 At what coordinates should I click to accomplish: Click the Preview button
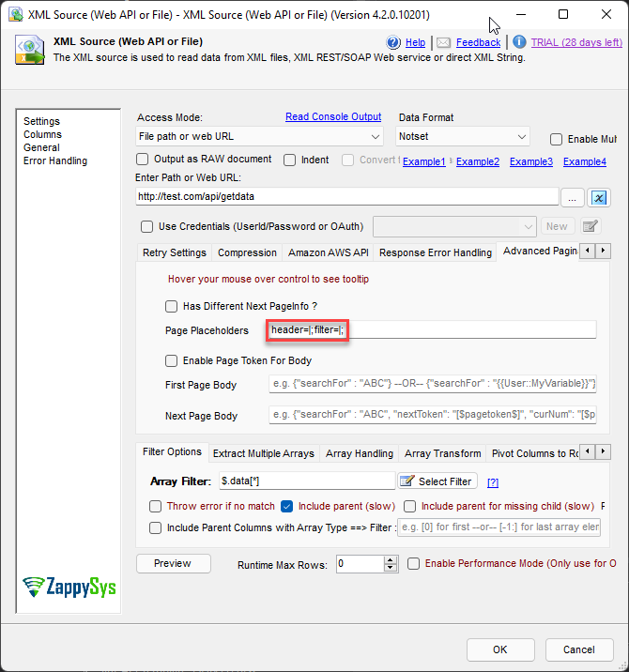pyautogui.click(x=172, y=563)
